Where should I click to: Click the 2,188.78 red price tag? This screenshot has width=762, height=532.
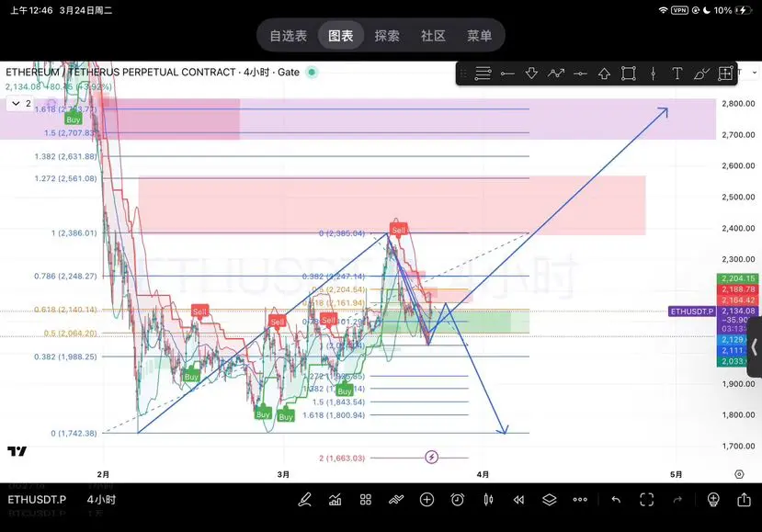click(x=738, y=289)
